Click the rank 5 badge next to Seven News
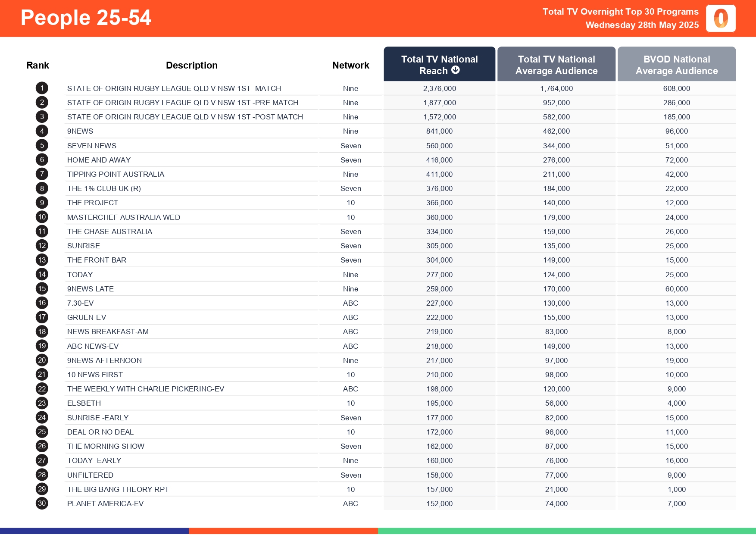 pos(42,145)
